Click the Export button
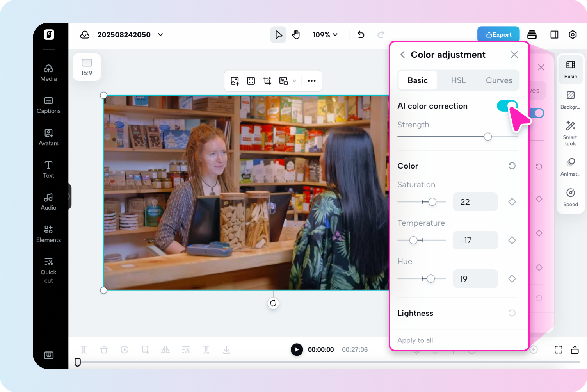The image size is (587, 392). [498, 34]
